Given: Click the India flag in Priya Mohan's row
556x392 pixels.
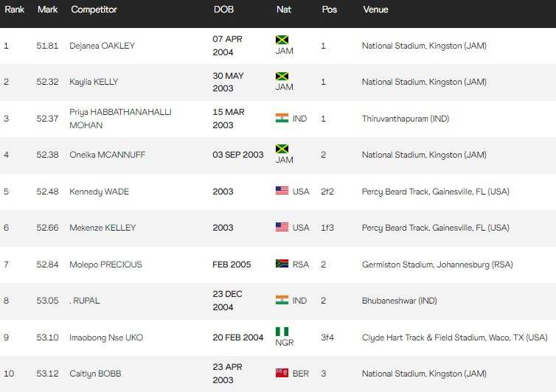Looking at the screenshot, I should tap(282, 118).
